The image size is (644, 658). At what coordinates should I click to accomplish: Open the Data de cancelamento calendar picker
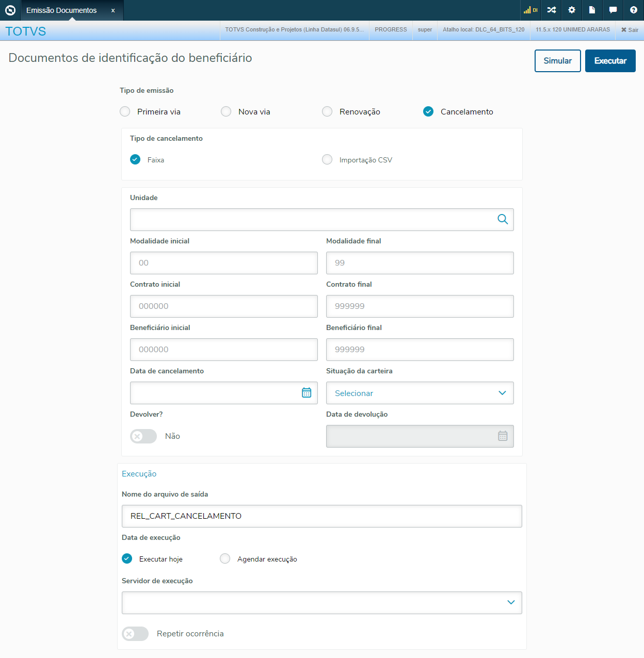click(x=307, y=393)
